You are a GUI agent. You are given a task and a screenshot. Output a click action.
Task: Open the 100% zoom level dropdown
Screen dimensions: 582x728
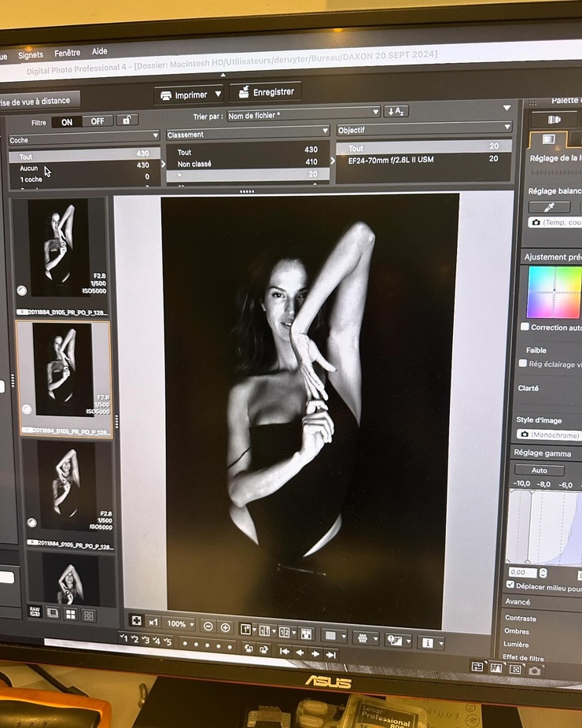coord(180,623)
